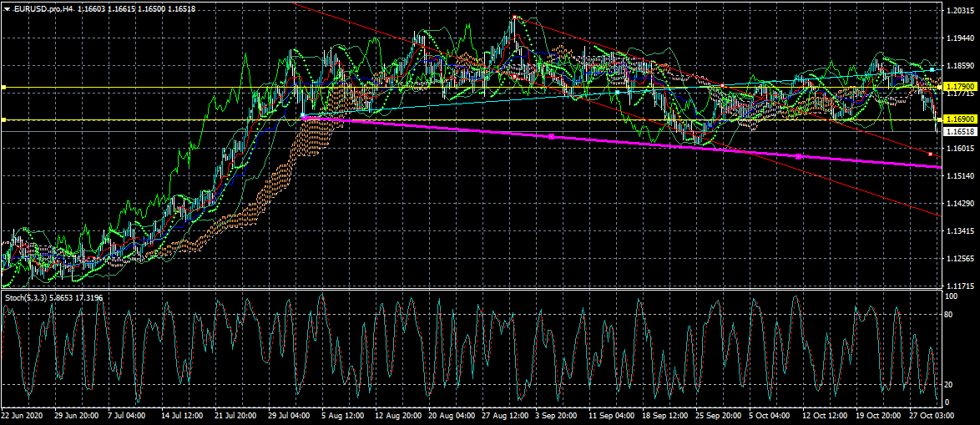Click the 20 level on Stochastic scale
Screen dimensions: 980x425
pos(949,384)
